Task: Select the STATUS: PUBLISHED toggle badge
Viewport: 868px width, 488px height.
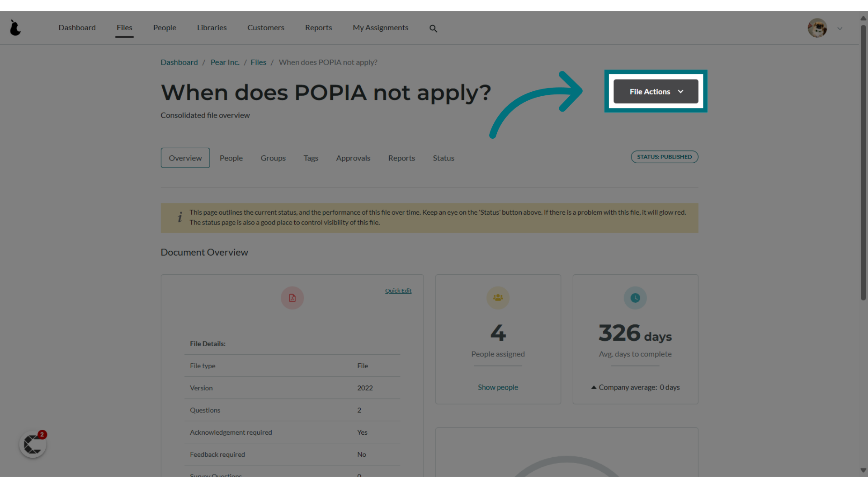Action: (x=664, y=157)
